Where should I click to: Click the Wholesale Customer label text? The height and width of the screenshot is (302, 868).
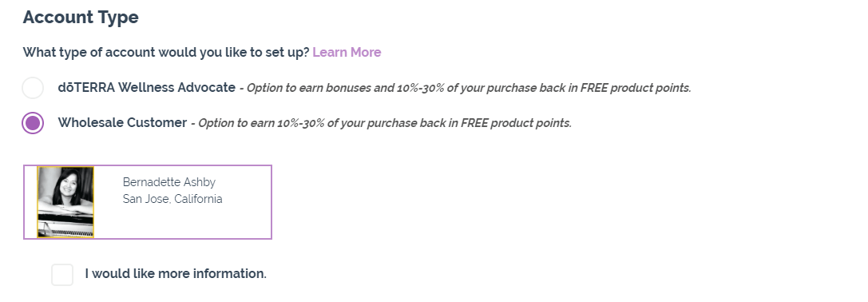[122, 122]
